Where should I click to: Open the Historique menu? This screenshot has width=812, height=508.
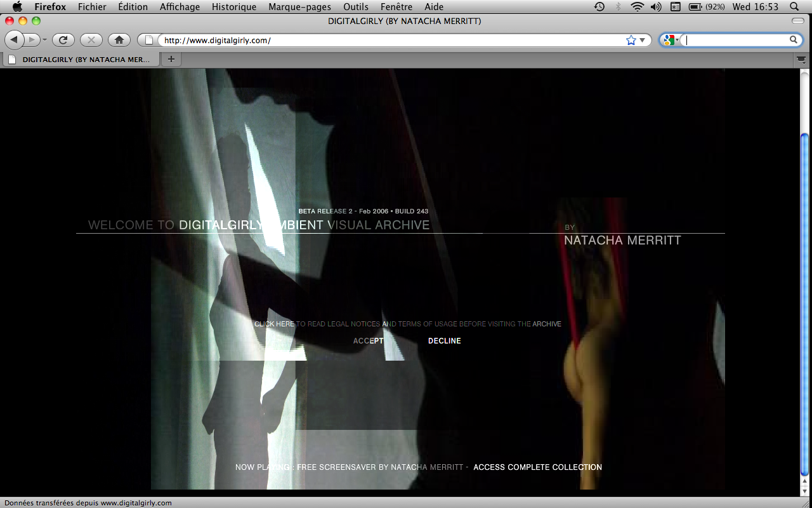(x=234, y=7)
